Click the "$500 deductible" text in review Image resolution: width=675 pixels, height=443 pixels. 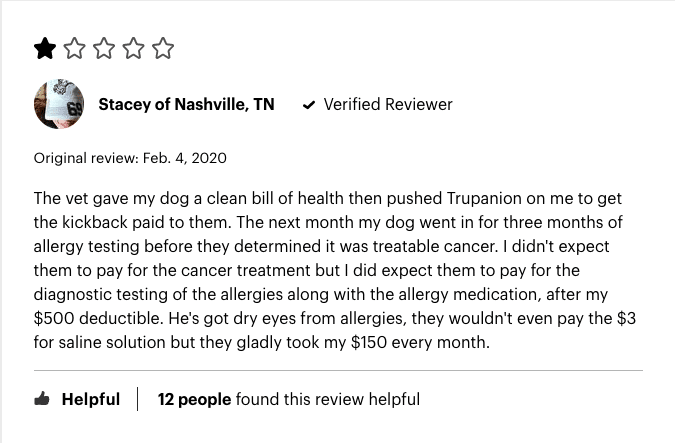tap(98, 319)
